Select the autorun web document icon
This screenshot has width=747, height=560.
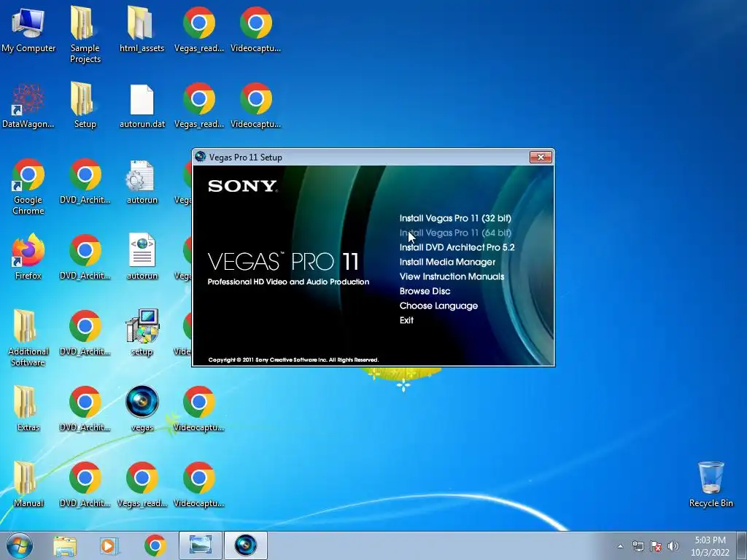pos(142,257)
